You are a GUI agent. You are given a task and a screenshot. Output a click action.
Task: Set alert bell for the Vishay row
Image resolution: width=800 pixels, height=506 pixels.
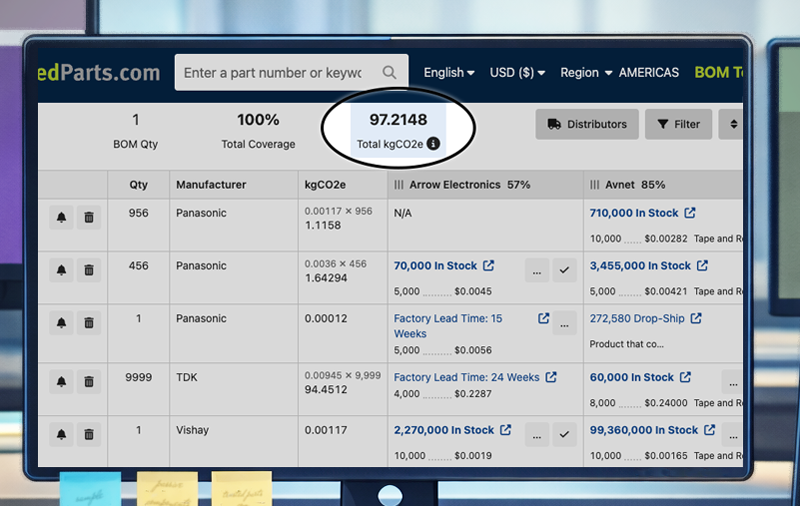coord(61,434)
